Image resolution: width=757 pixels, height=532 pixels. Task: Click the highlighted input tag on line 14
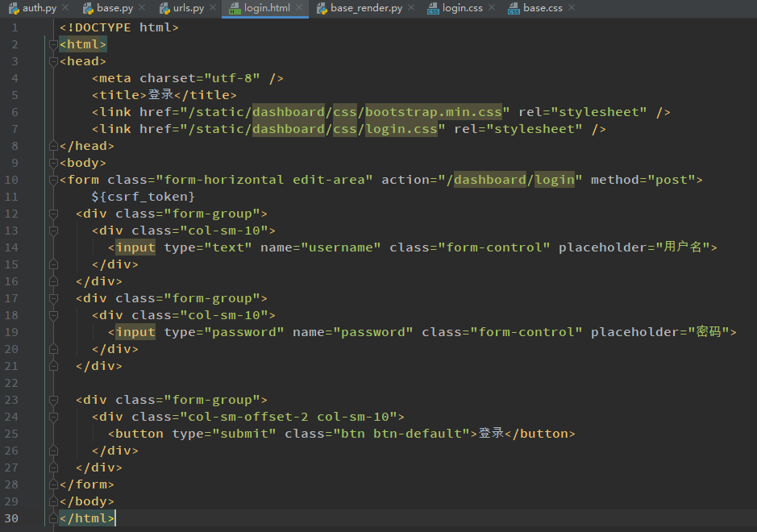pos(135,247)
